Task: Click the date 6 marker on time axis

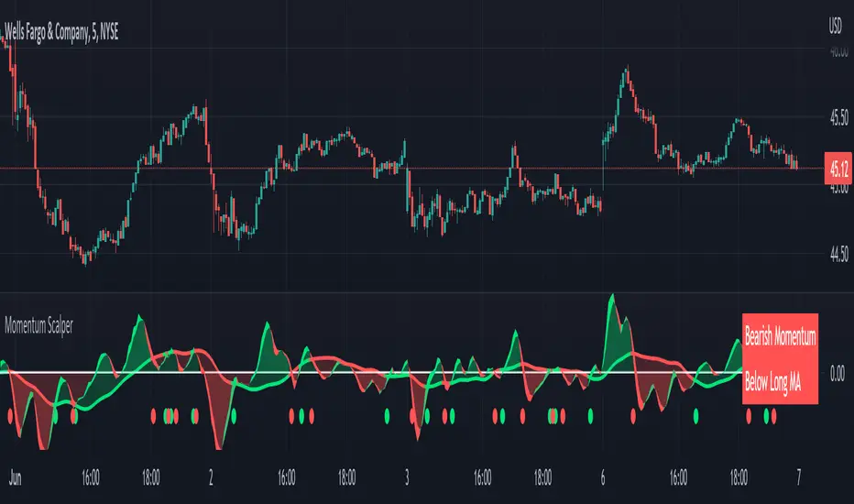Action: (602, 477)
